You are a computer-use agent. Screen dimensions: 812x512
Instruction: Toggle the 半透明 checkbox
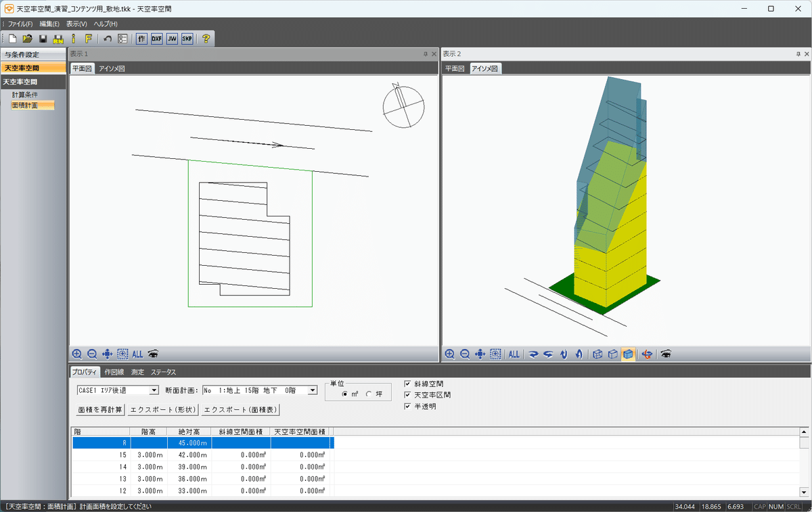pos(407,406)
